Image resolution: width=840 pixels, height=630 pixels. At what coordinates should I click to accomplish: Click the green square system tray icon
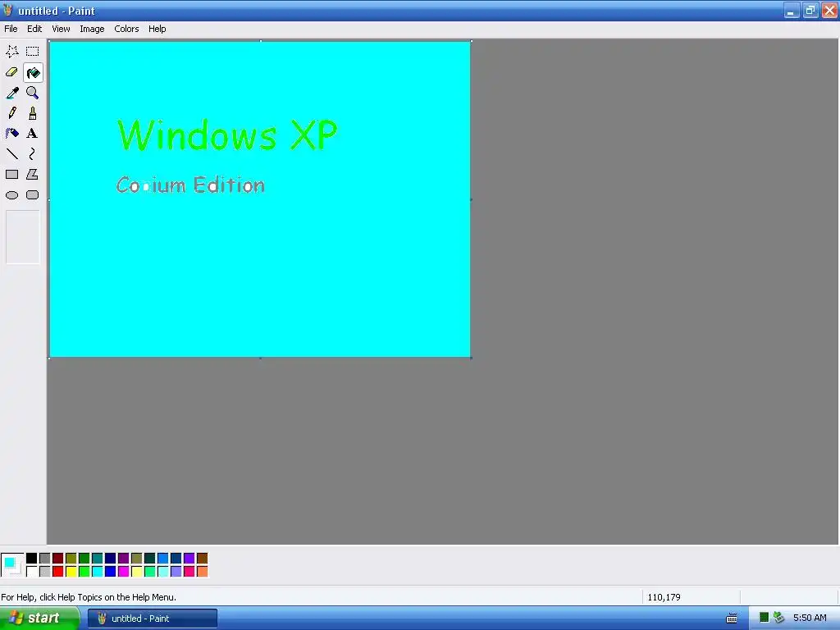[765, 618]
